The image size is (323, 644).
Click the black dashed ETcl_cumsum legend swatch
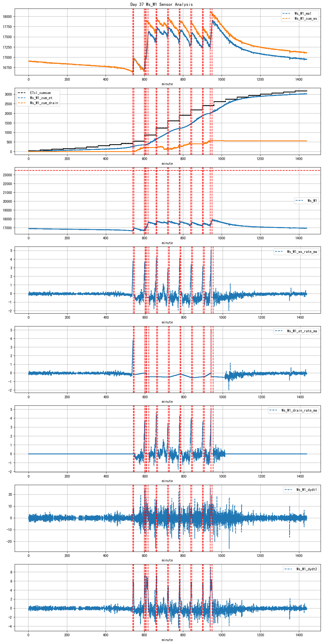point(22,93)
